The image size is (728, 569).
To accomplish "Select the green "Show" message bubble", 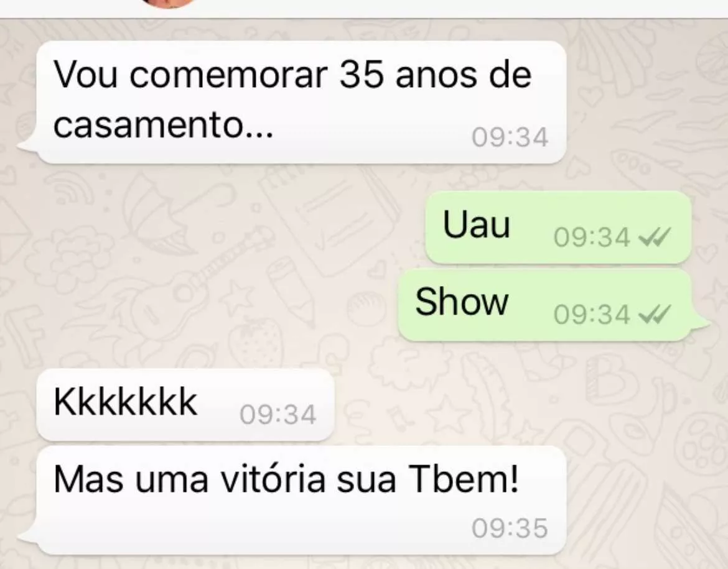I will 544,305.
